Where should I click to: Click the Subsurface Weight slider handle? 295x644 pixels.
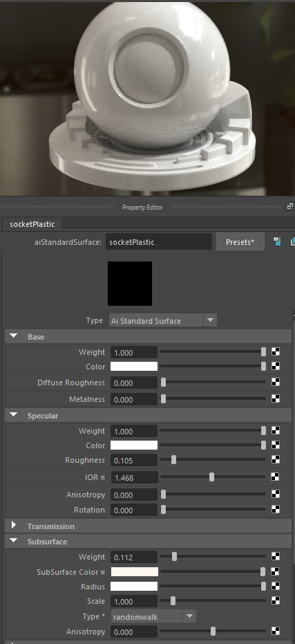pos(174,557)
